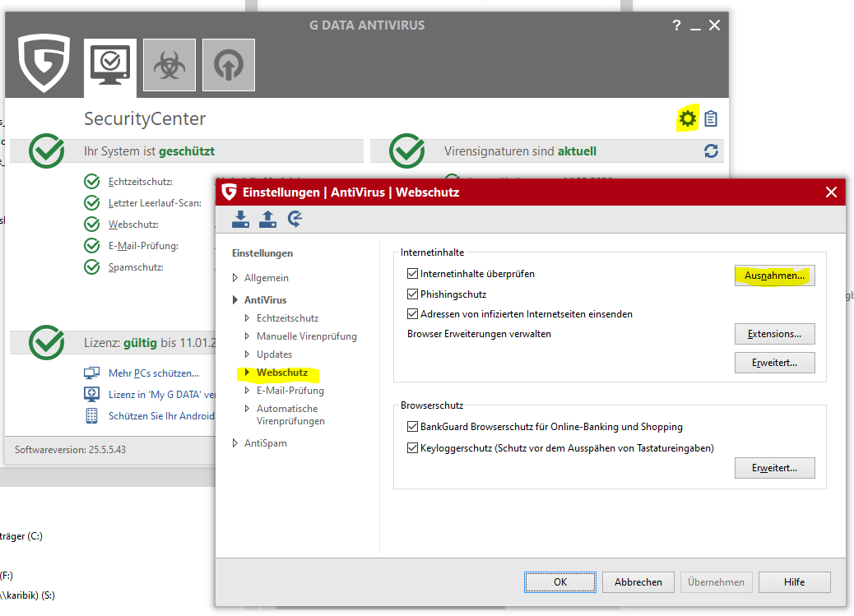The height and width of the screenshot is (616, 854).
Task: Select Updates in the settings tree
Action: coord(275,354)
